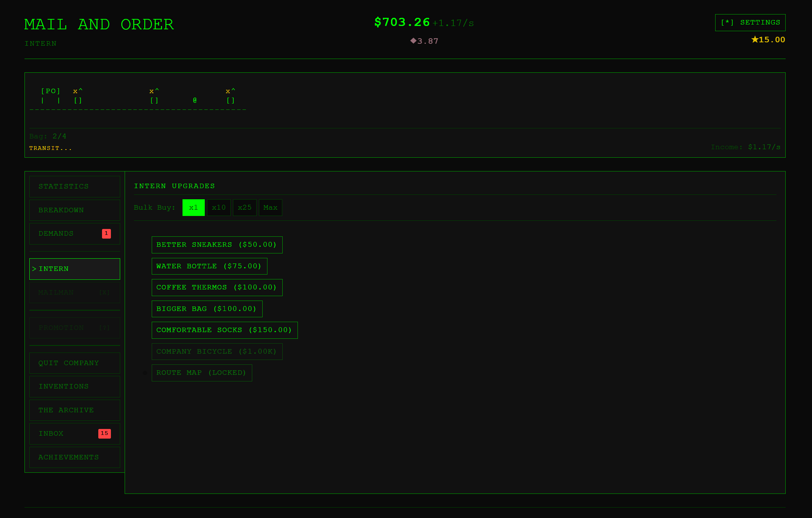Click the @ intern character
Screen dimensions: 812x518
[x=195, y=100]
